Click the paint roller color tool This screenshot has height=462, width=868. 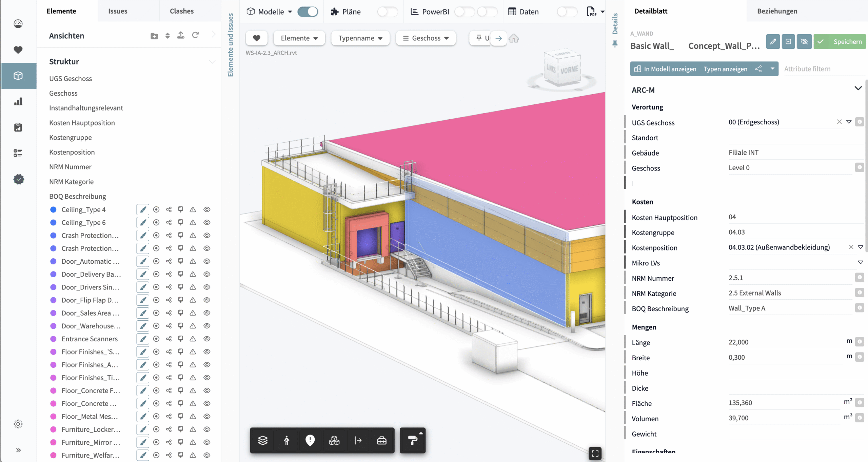tap(412, 440)
